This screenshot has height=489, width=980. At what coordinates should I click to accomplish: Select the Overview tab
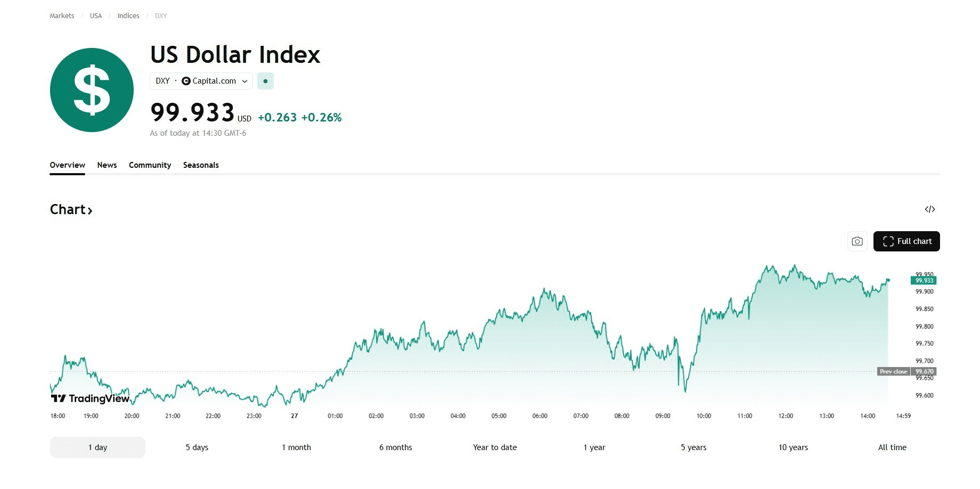point(67,165)
